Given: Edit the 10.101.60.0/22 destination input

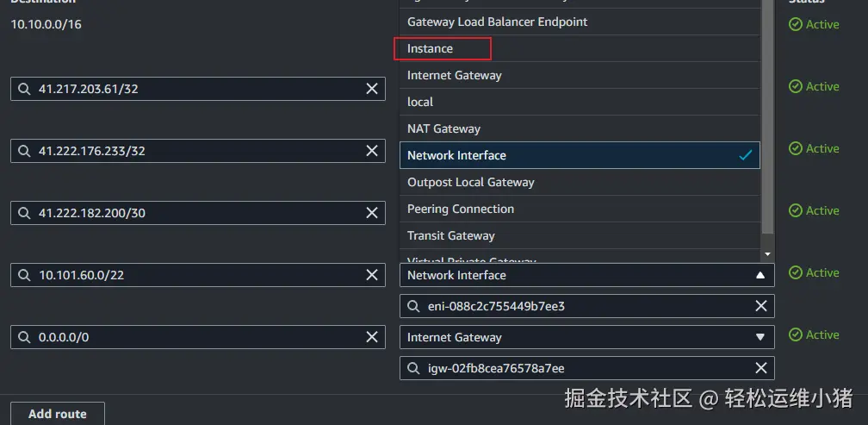Looking at the screenshot, I should [198, 275].
